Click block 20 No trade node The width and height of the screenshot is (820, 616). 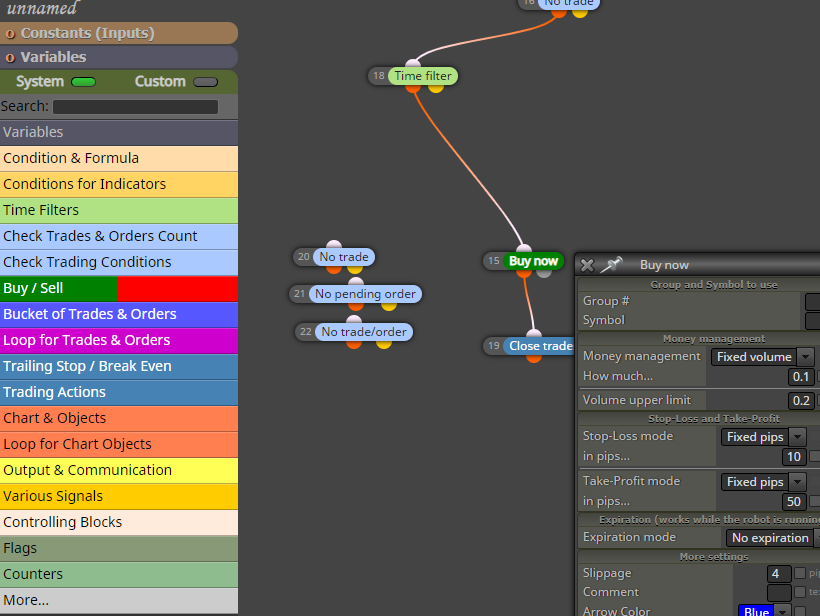pos(344,257)
